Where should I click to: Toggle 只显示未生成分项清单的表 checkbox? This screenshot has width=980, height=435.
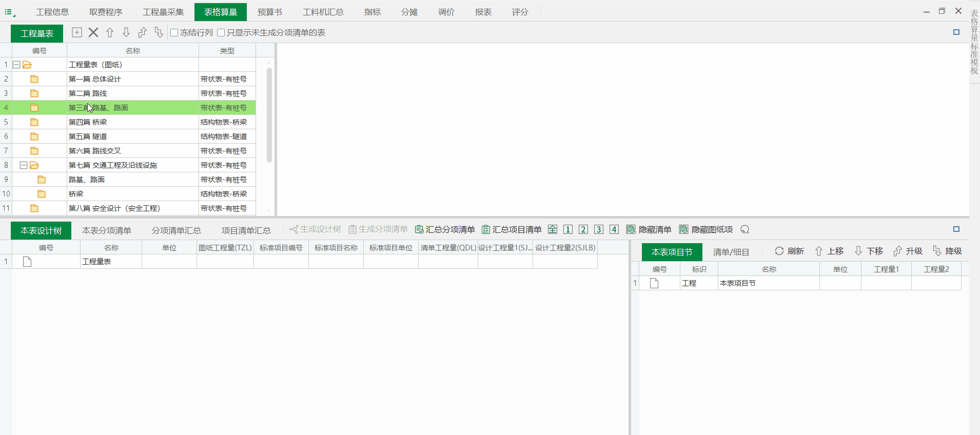coord(221,32)
